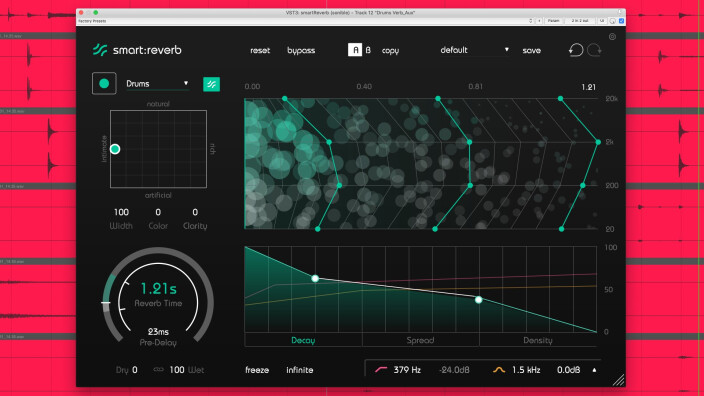Viewport: 704px width, 396px height.
Task: Click the host Param button
Action: click(553, 21)
